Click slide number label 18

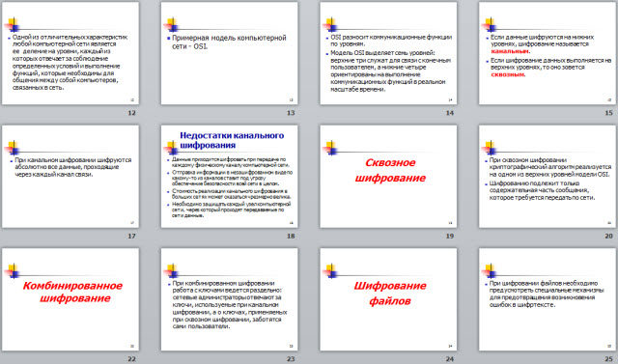click(x=291, y=236)
